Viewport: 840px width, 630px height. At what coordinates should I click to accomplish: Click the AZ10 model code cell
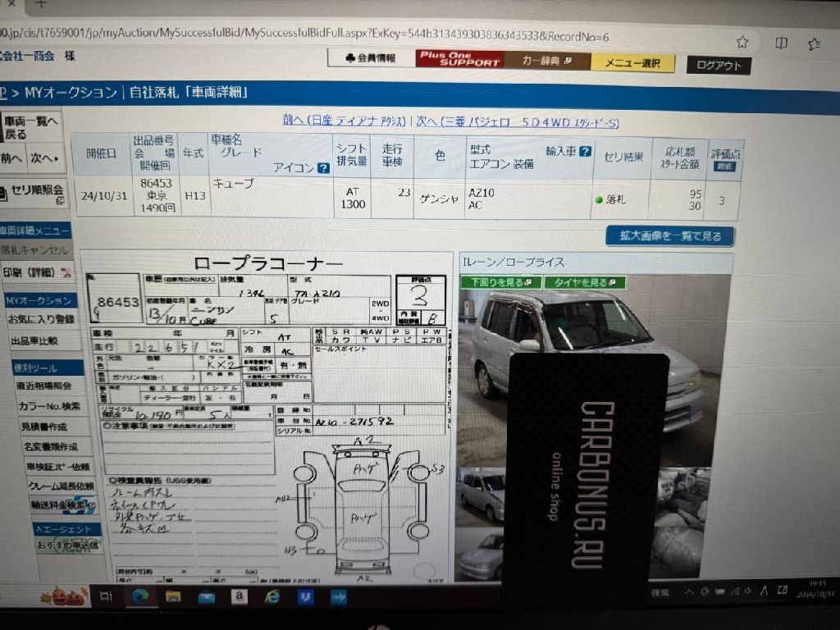point(529,199)
